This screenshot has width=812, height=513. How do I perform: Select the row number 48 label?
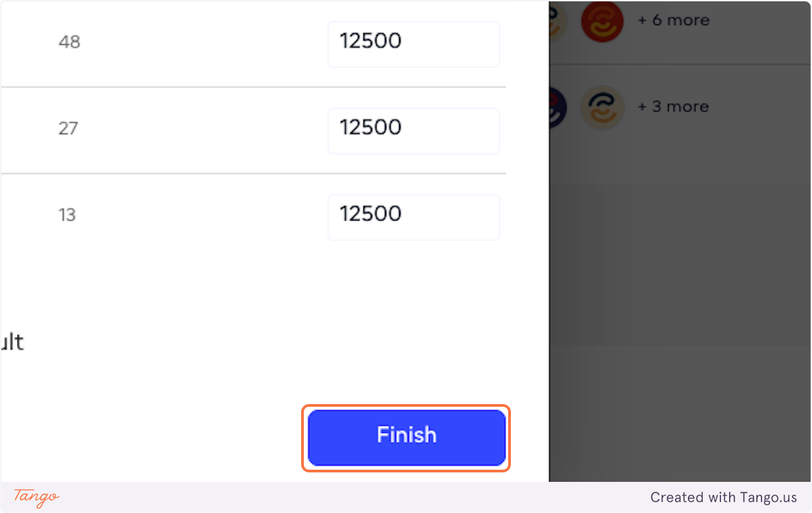click(69, 42)
